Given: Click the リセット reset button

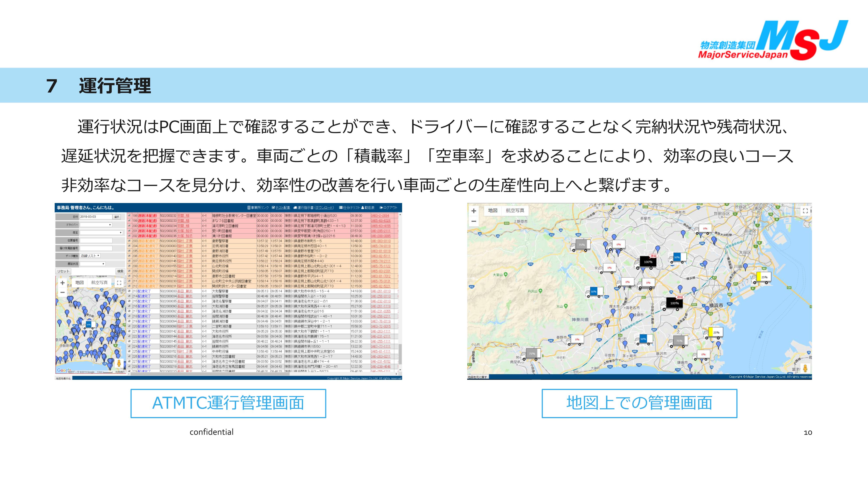Looking at the screenshot, I should (x=63, y=271).
